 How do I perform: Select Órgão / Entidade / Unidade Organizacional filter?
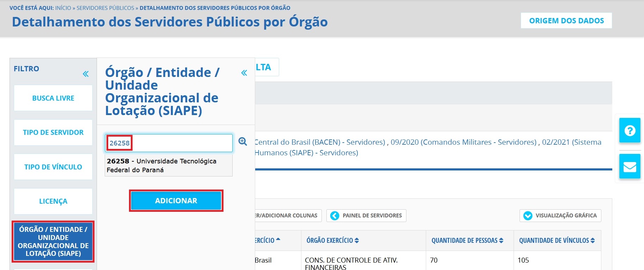click(x=53, y=241)
